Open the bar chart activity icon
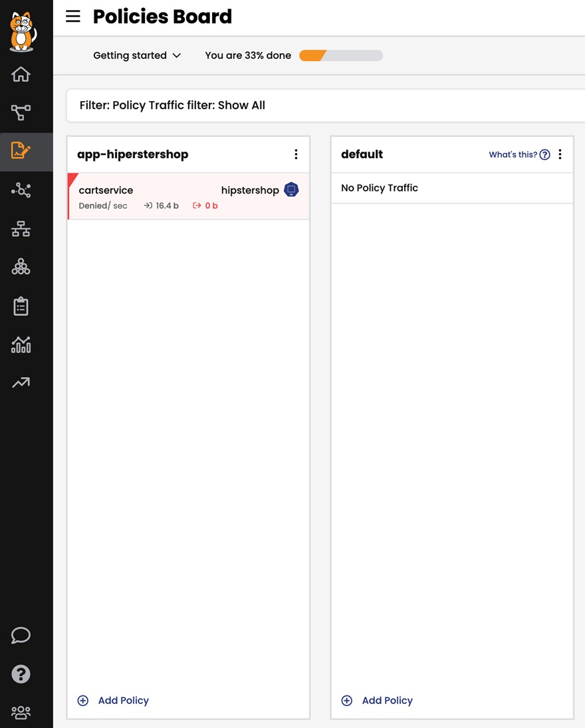585x728 pixels. [21, 344]
